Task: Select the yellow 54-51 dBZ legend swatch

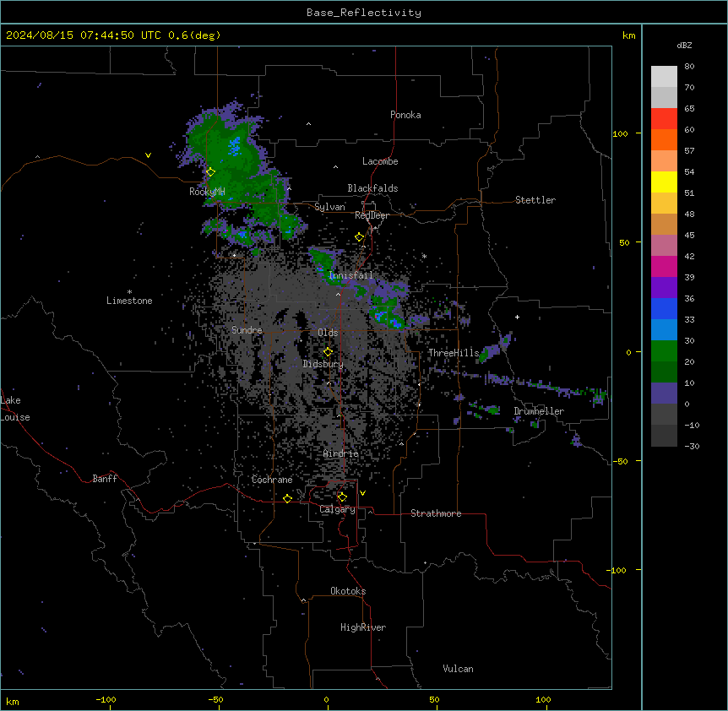Action: [x=664, y=182]
